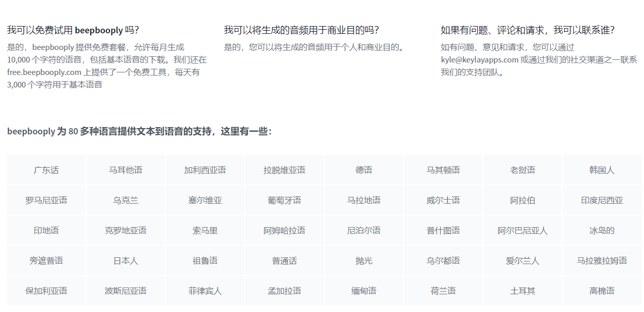This screenshot has height=312, width=644.
Task: Click the 尼泊尔语 cell
Action: (x=363, y=230)
